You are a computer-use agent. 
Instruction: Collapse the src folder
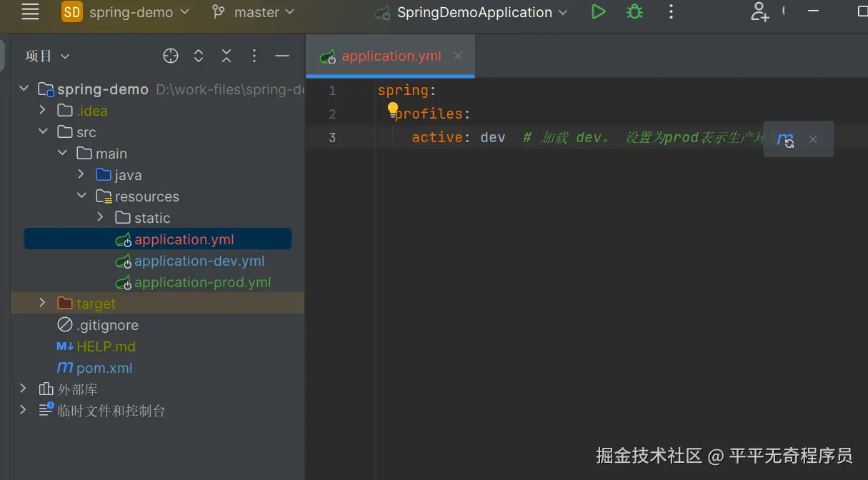click(x=43, y=131)
